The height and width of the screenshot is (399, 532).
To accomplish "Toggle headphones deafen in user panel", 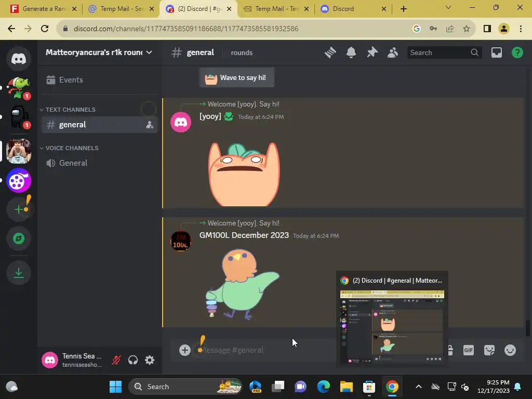I will click(x=133, y=360).
